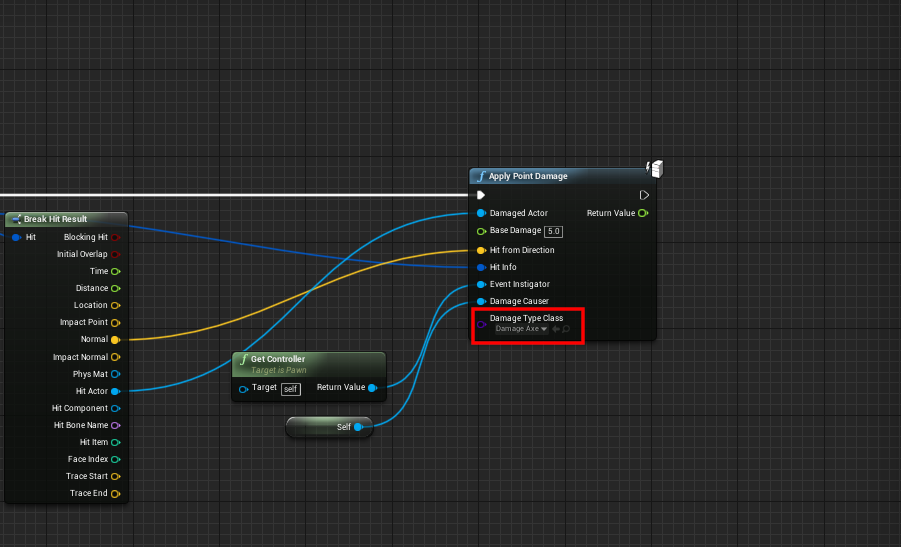Click the Apply Point Damage exec input pin
The width and height of the screenshot is (901, 547).
481,195
